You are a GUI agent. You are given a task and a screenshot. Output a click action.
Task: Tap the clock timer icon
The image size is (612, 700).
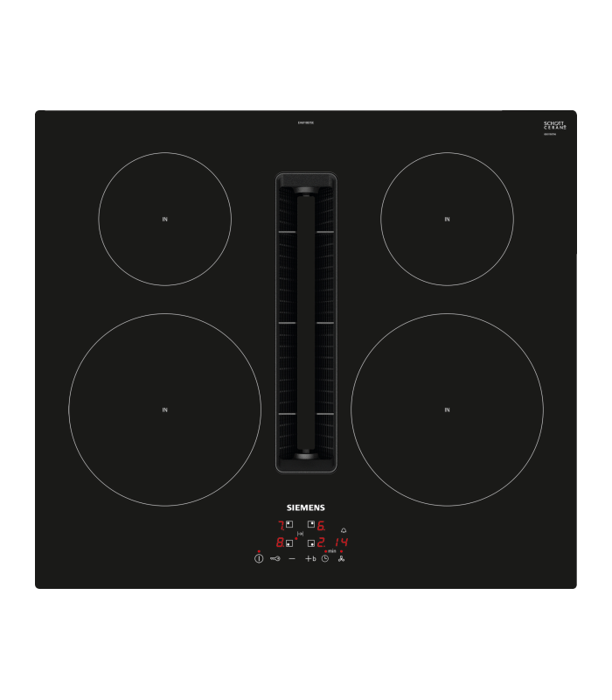click(325, 558)
